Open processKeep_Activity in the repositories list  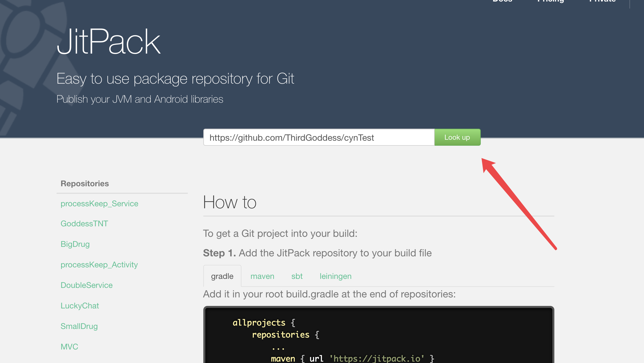99,265
